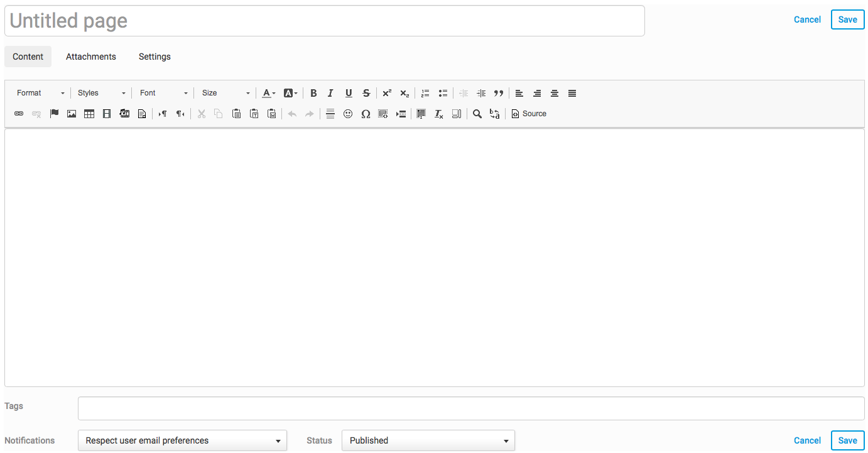Click the redo arrow
868x453 pixels.
tap(310, 114)
